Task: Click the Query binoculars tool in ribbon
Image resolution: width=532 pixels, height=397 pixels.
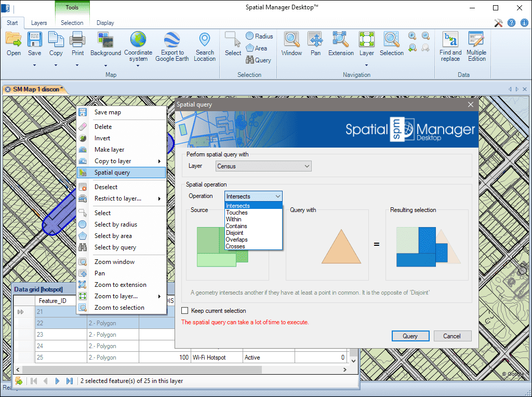Action: pos(259,60)
